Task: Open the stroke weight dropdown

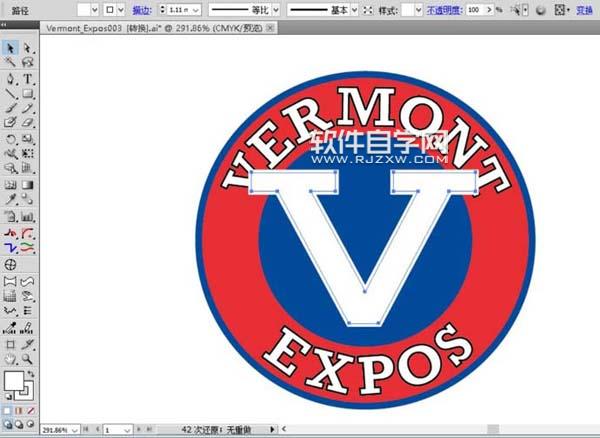Action: coord(196,9)
